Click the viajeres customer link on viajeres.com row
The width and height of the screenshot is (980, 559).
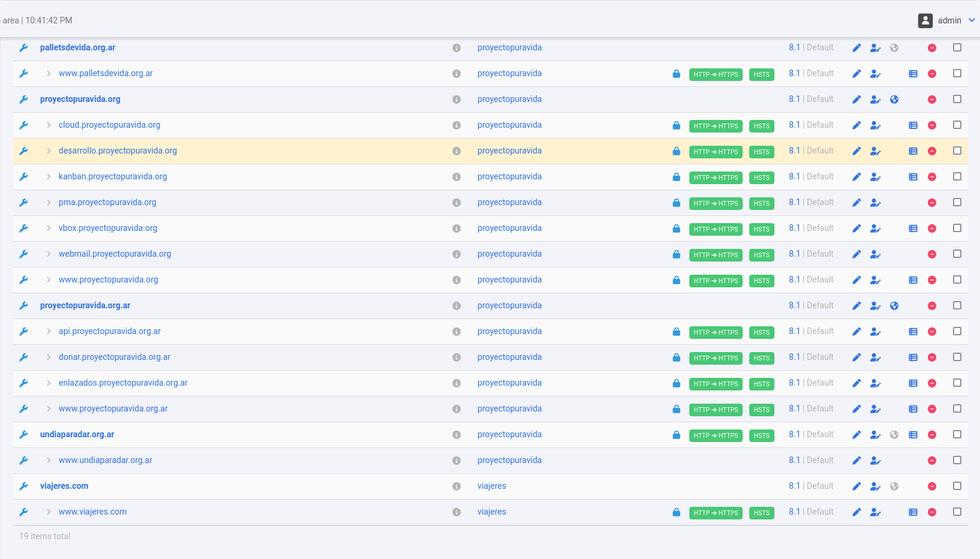click(x=491, y=486)
